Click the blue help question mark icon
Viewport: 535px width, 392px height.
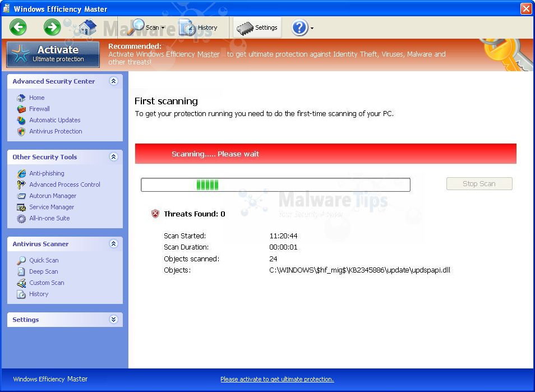coord(300,27)
